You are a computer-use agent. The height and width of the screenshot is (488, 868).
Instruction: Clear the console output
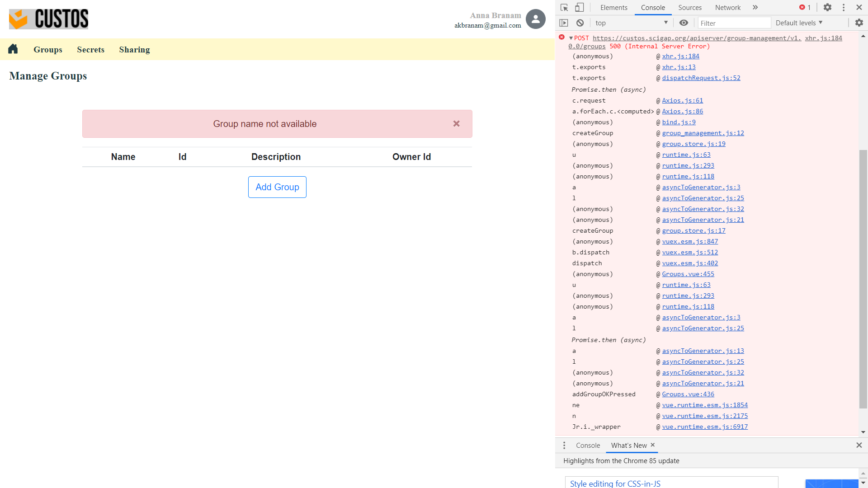pos(580,23)
